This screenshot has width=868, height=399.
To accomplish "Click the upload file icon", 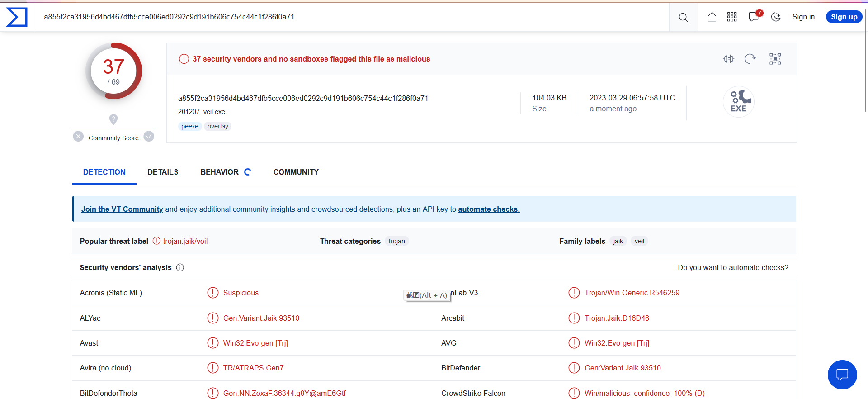I will 712,17.
